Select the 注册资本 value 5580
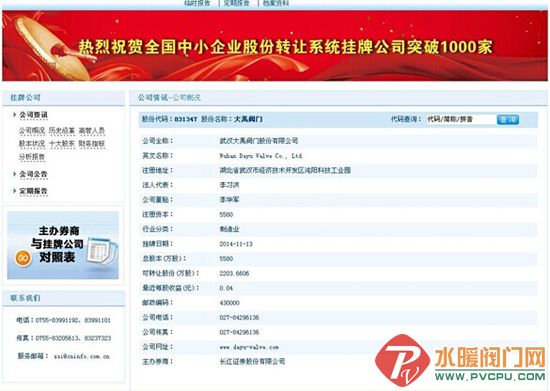Screen dimensions: 550x391 [226, 214]
